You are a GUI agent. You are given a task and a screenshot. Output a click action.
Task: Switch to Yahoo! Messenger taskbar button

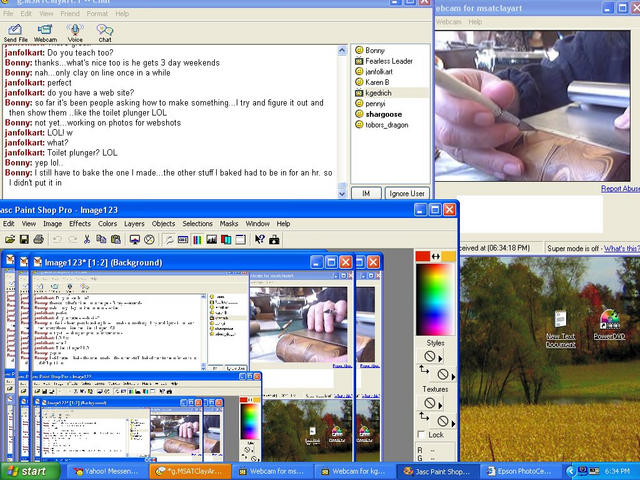[x=107, y=471]
